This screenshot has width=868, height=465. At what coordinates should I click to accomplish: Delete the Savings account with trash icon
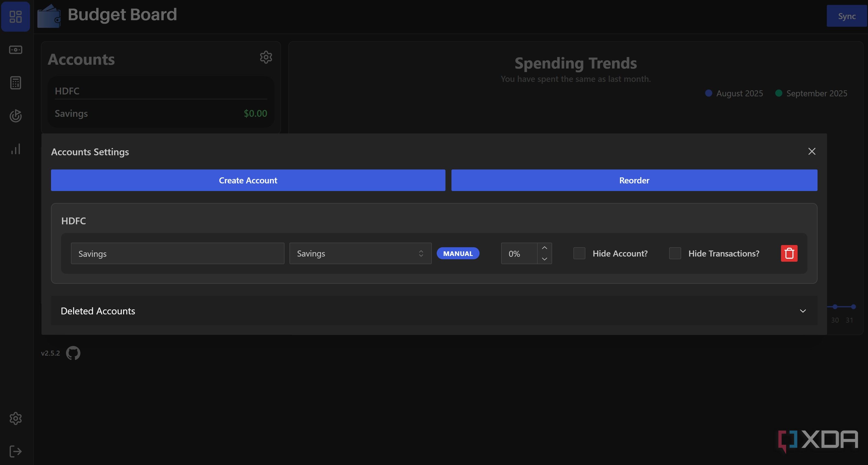point(789,253)
